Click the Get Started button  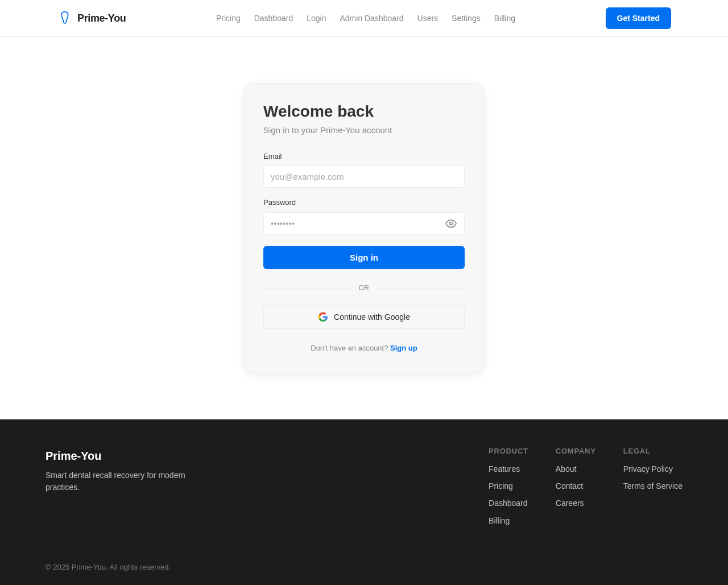[x=638, y=18]
